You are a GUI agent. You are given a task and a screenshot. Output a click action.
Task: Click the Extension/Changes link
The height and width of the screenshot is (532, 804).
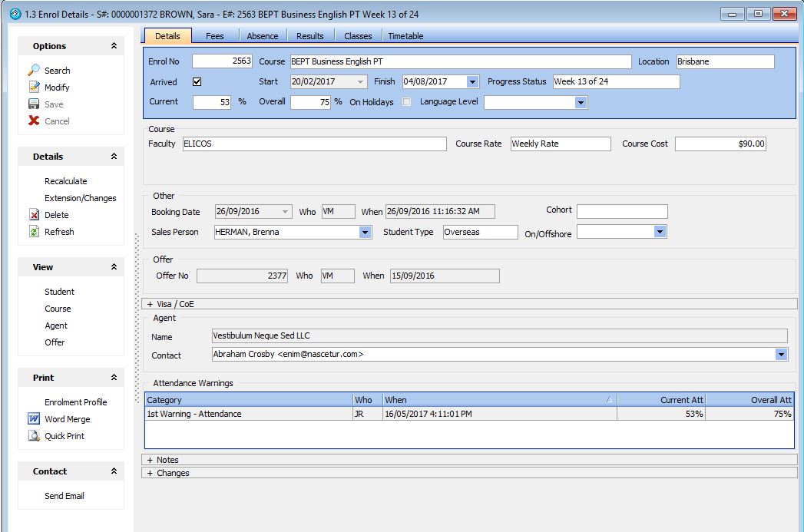81,198
